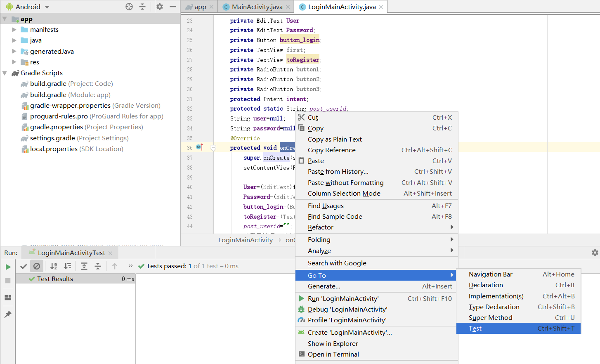Sort test results alphabetically

coord(54,266)
